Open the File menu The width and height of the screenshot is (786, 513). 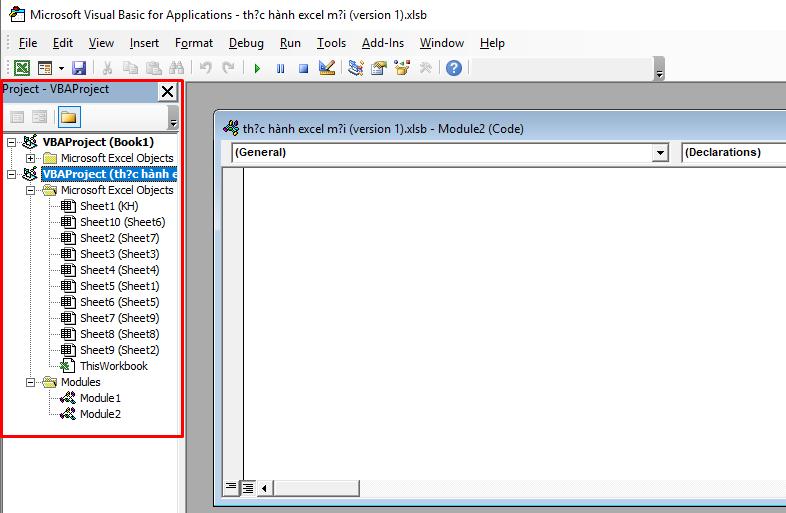[28, 43]
